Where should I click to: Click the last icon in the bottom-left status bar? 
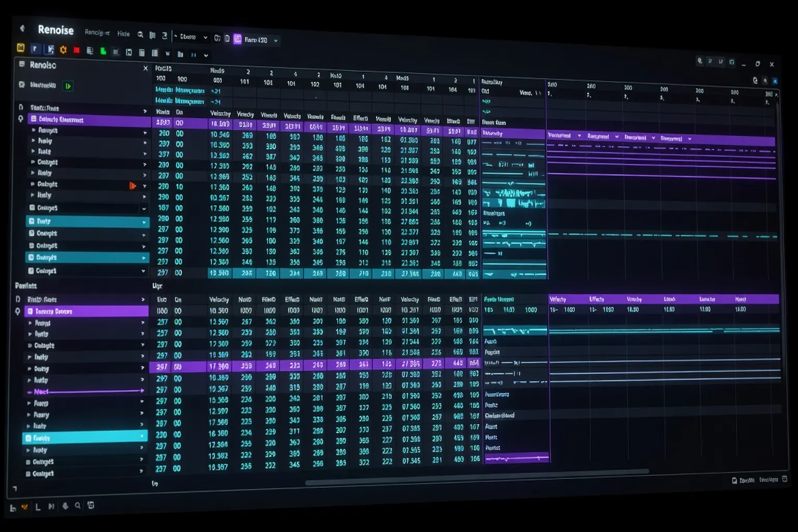(x=91, y=505)
